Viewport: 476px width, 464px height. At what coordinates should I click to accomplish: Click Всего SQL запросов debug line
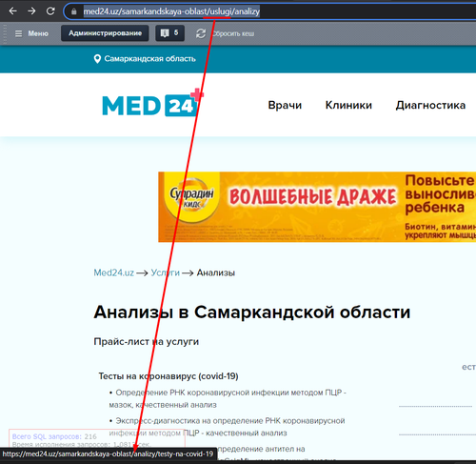coord(54,436)
